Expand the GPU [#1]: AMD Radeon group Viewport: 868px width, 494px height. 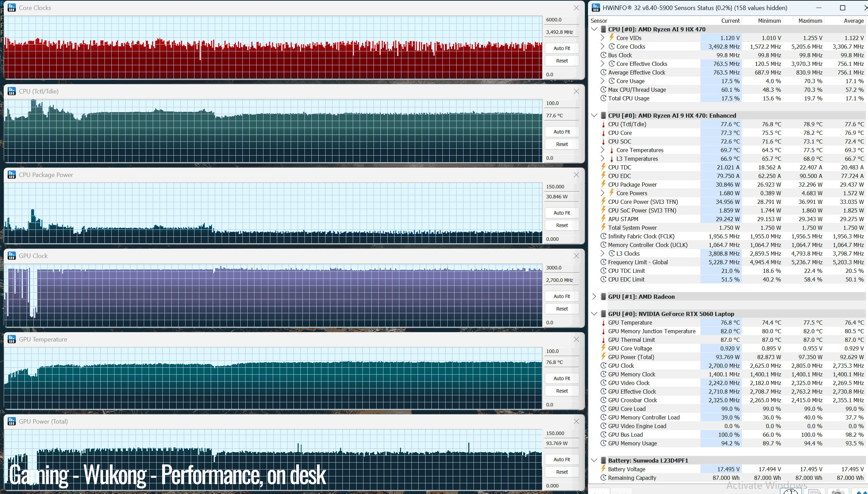pos(594,297)
